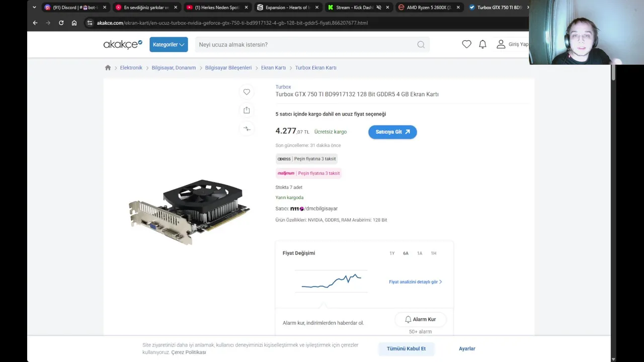Viewport: 644px width, 362px height.
Task: Go back using browser back arrow
Action: (35, 23)
